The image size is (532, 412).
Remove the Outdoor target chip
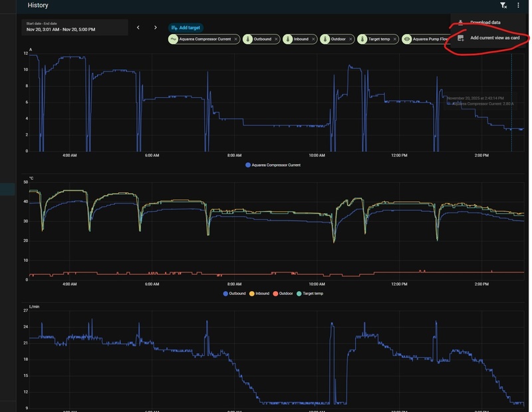pyautogui.click(x=350, y=39)
